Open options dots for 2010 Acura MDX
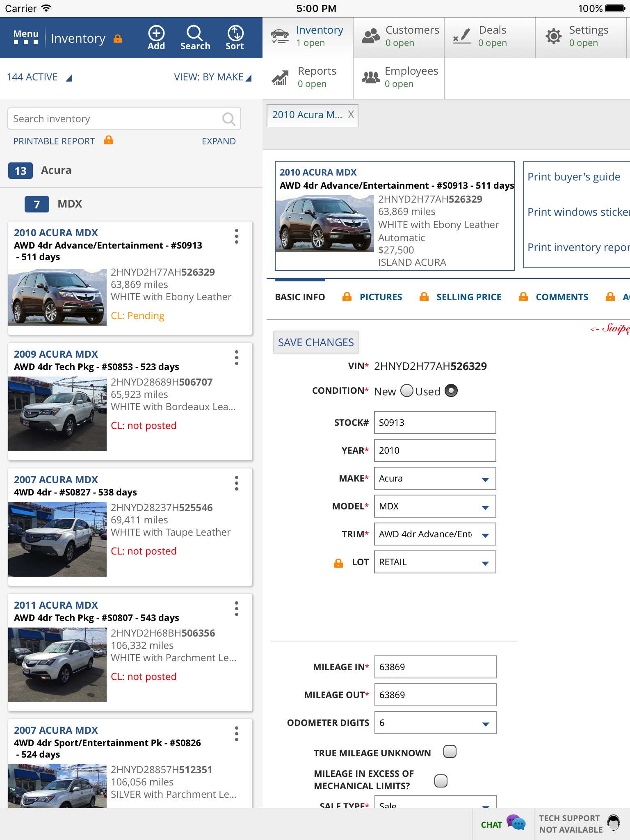 coord(237,236)
